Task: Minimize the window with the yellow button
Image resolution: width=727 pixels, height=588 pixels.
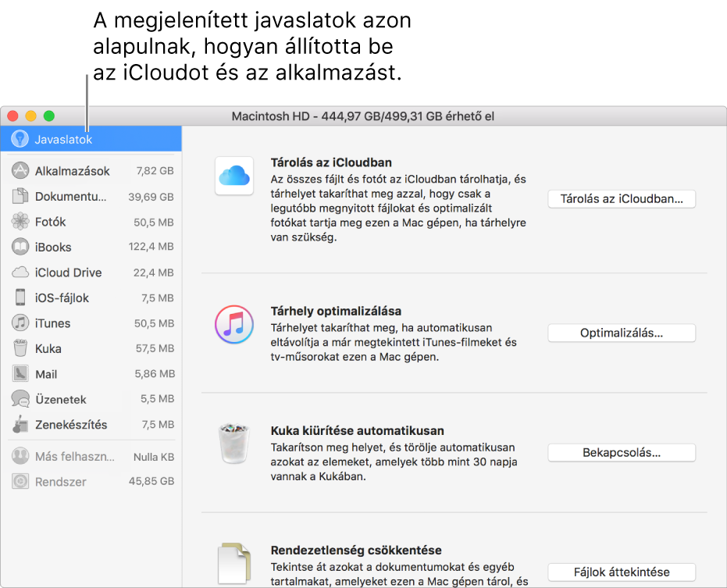Action: 31,116
